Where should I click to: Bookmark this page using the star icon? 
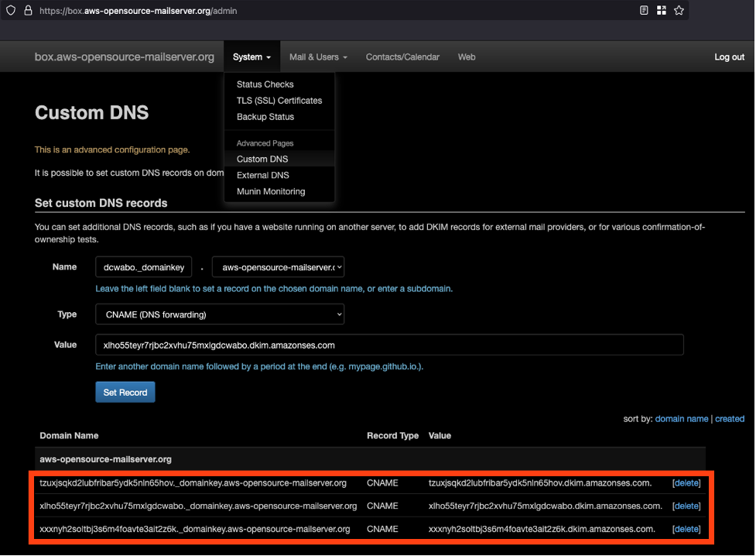(x=679, y=10)
